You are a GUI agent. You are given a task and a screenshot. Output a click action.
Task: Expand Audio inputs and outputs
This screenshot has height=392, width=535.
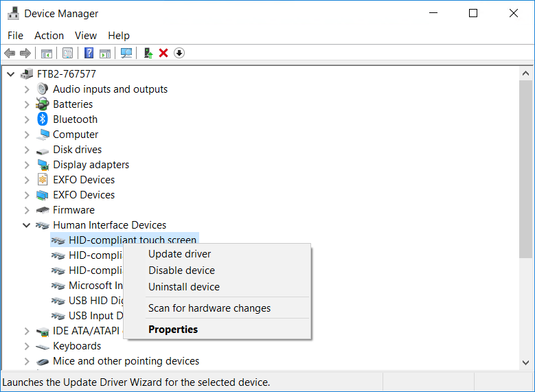tap(27, 89)
